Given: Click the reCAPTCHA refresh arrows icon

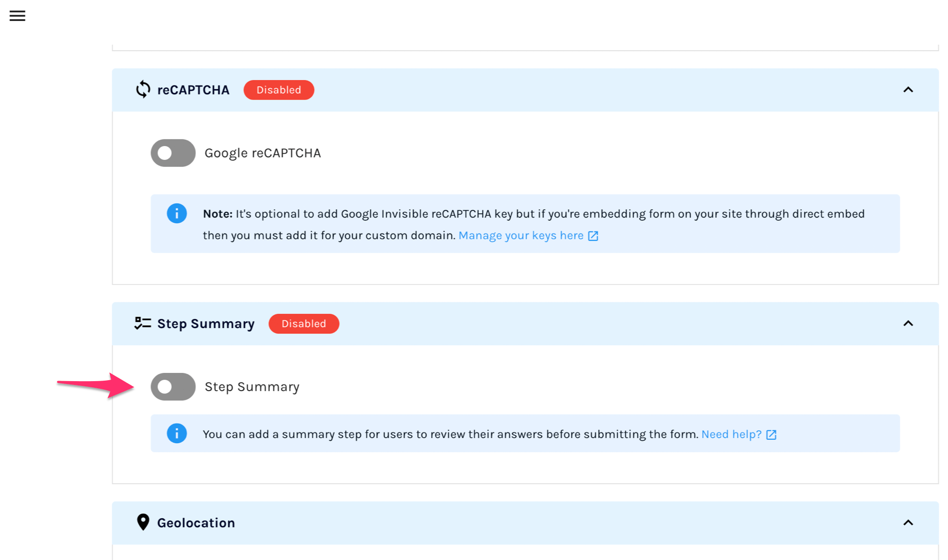Looking at the screenshot, I should pos(143,90).
